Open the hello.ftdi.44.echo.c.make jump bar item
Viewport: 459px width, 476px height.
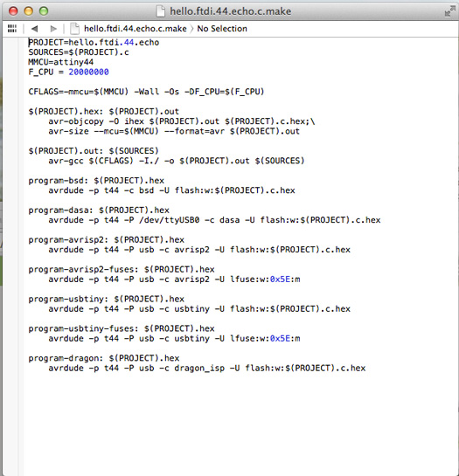(x=136, y=29)
